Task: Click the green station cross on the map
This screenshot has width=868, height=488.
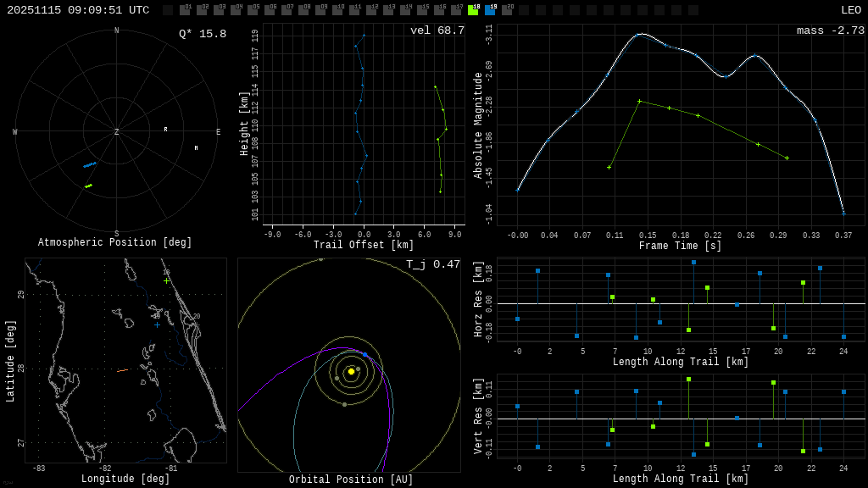Action: [x=166, y=280]
